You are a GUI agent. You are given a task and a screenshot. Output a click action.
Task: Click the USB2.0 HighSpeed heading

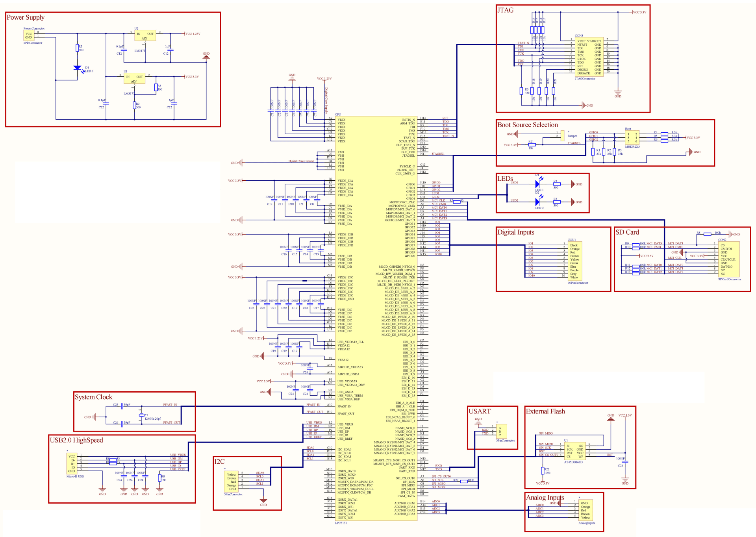[x=76, y=440]
